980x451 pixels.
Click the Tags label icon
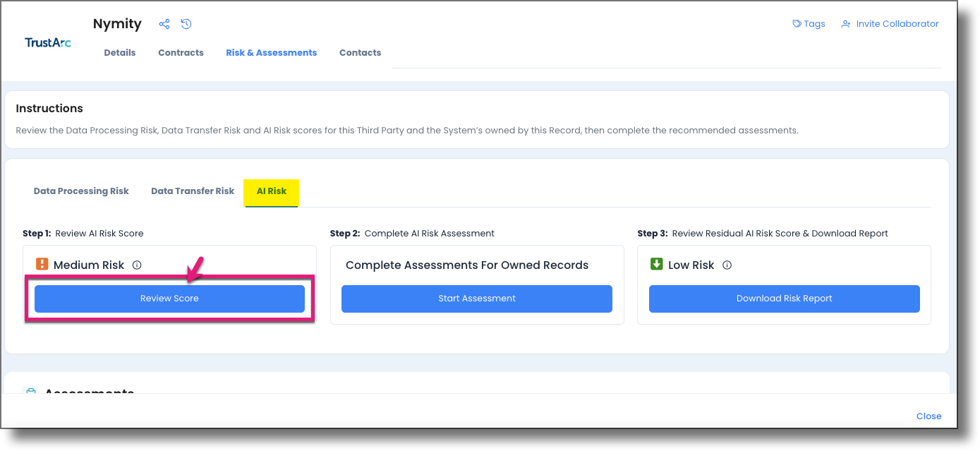pos(797,24)
